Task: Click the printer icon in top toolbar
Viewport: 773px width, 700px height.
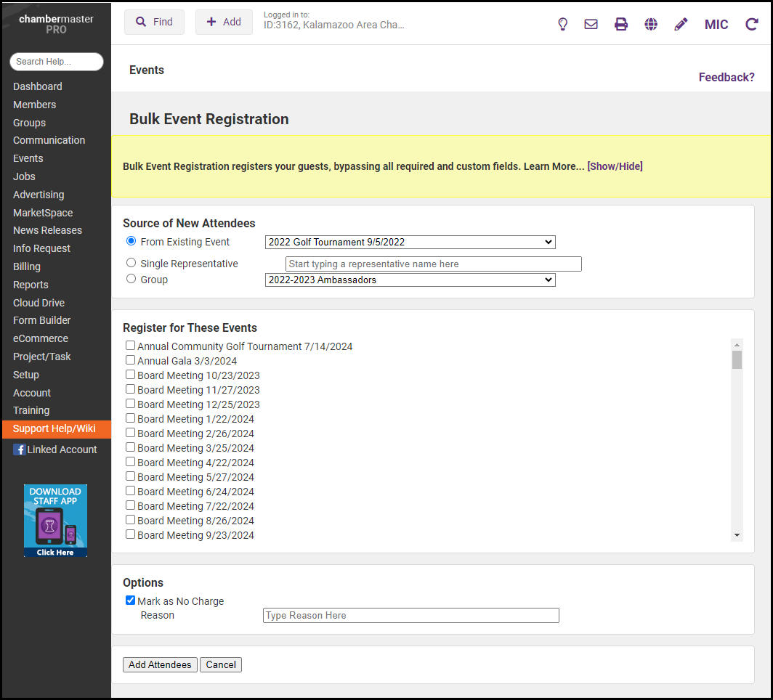Action: point(621,24)
